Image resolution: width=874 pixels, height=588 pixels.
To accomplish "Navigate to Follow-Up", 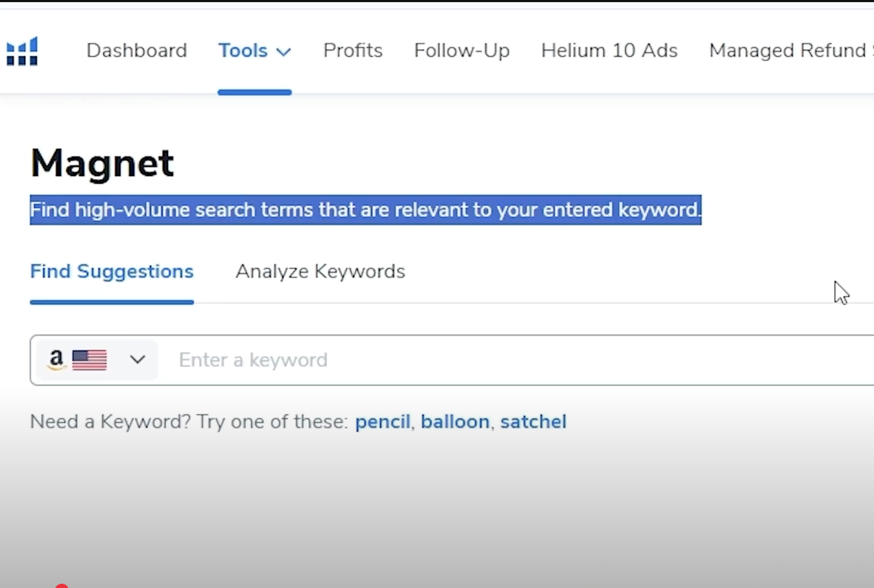I will (x=461, y=51).
